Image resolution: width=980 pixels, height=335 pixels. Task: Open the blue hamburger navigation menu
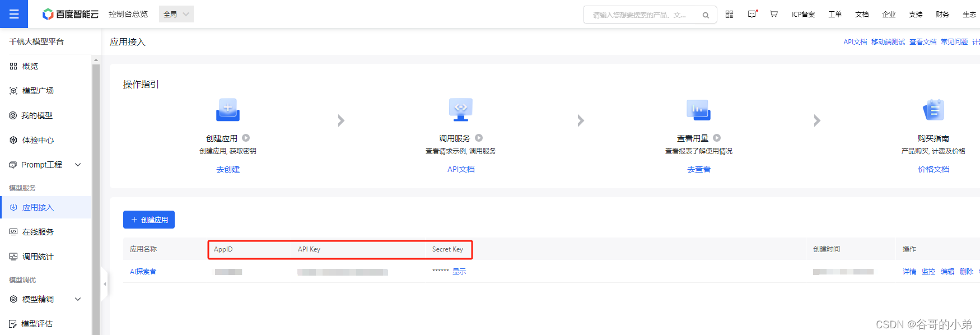[14, 14]
